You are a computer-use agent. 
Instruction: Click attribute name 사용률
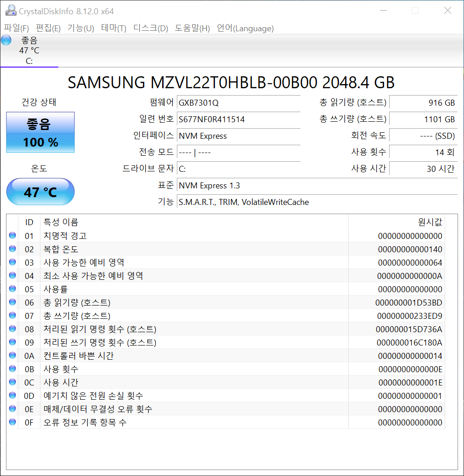[x=56, y=289]
